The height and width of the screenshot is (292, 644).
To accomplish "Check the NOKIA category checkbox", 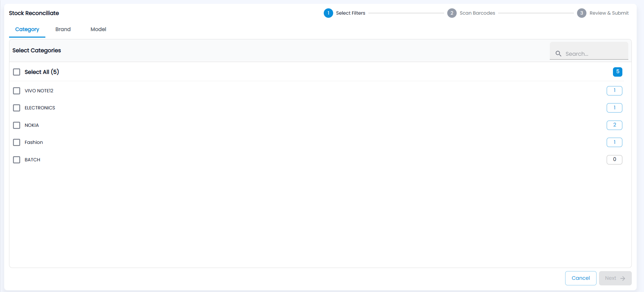I will click(16, 125).
